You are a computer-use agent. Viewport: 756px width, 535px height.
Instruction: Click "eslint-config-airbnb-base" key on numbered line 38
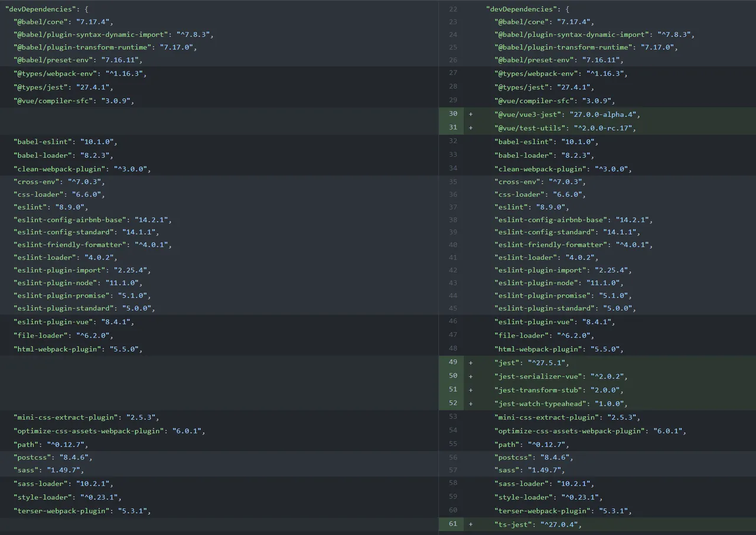[x=551, y=219]
